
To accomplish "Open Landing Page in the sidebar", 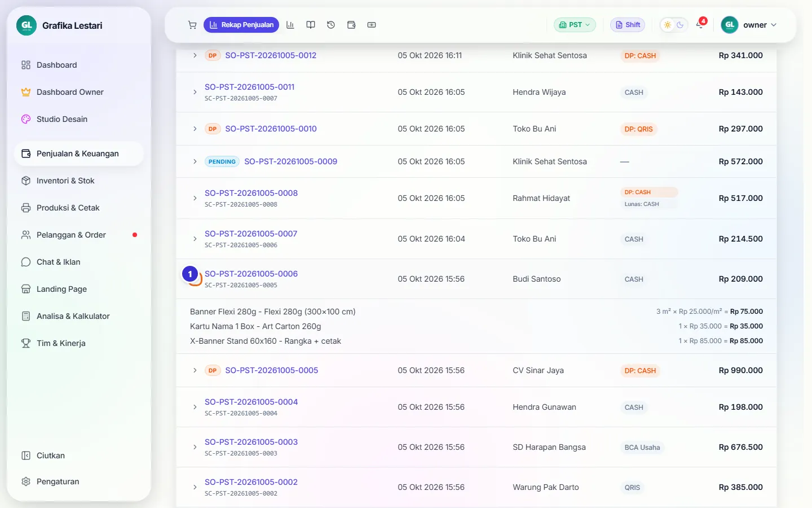I will pyautogui.click(x=79, y=289).
